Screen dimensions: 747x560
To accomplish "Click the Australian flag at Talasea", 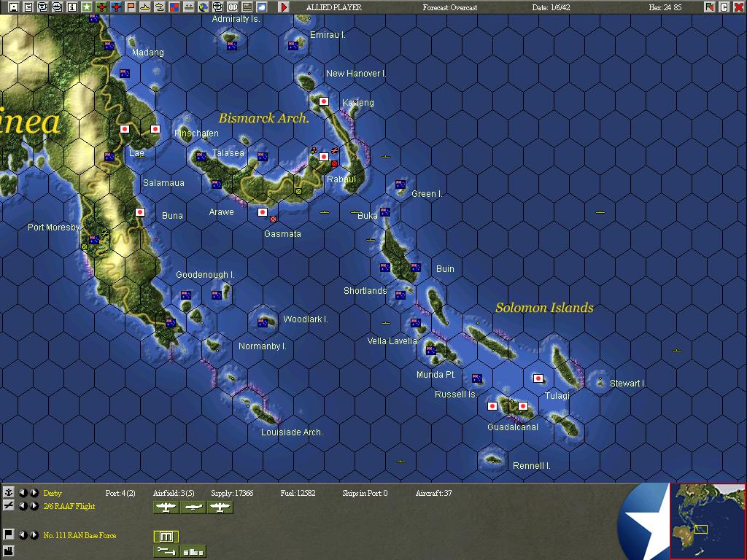I will (x=201, y=156).
